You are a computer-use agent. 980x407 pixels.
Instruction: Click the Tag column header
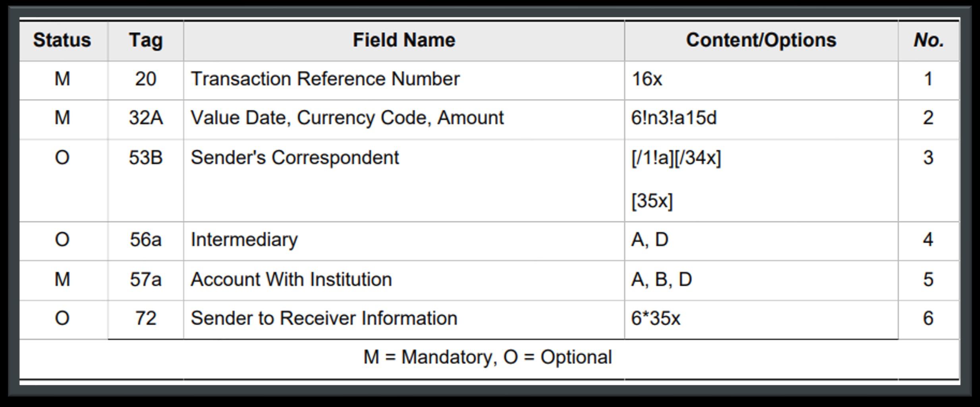point(146,40)
